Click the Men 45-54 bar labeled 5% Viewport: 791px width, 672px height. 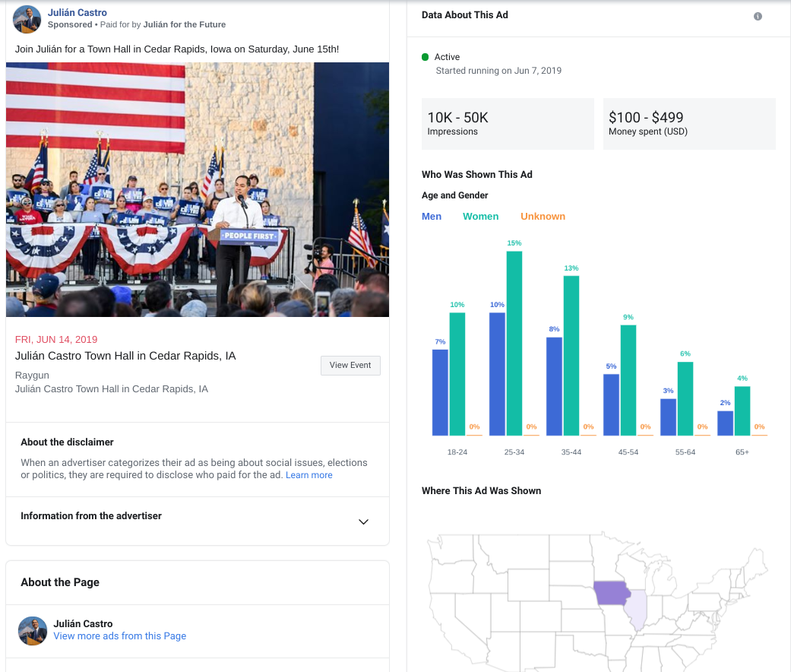[x=611, y=404]
